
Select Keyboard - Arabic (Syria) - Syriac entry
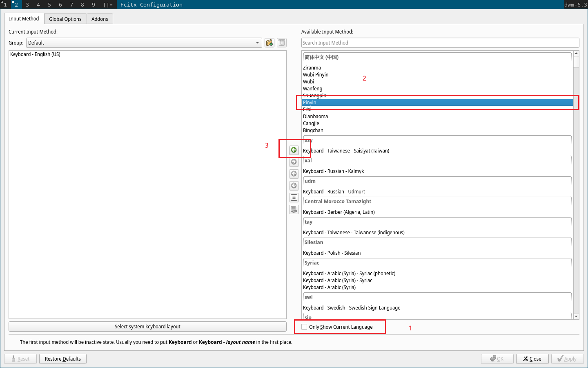tap(437, 280)
